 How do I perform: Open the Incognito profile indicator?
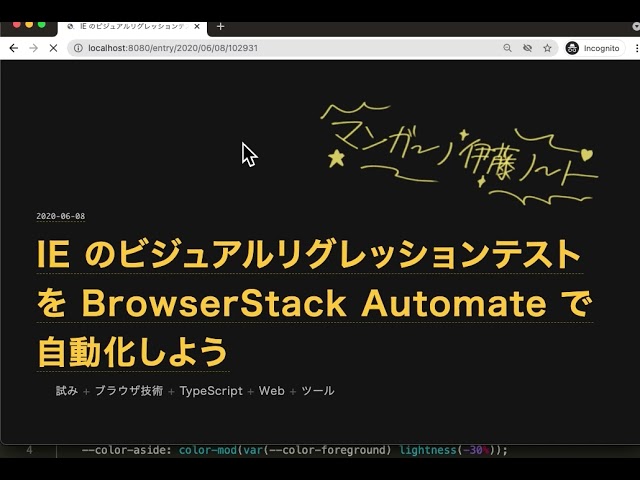(594, 48)
